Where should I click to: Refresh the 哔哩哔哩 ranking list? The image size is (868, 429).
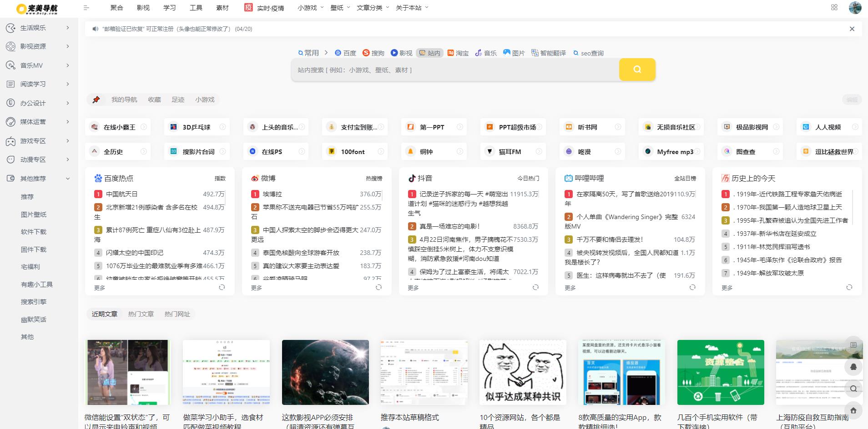click(692, 287)
